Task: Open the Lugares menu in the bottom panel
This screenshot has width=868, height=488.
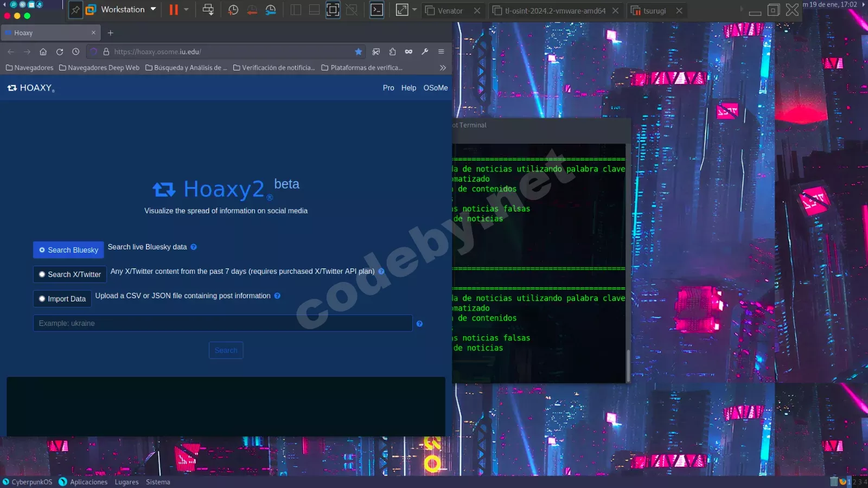Action: tap(126, 482)
